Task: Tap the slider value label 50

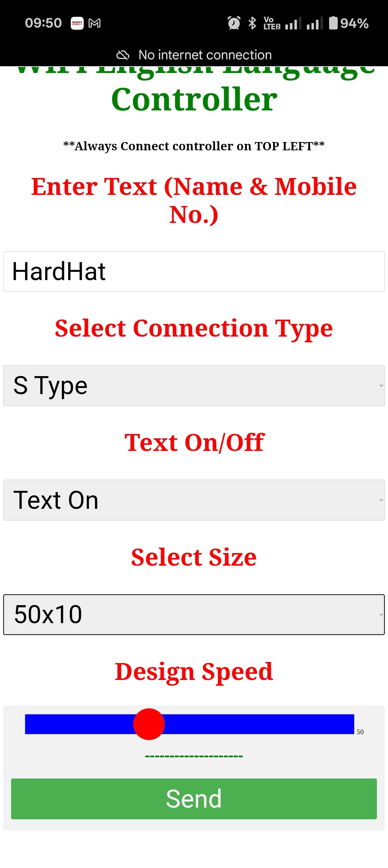Action: [x=360, y=731]
